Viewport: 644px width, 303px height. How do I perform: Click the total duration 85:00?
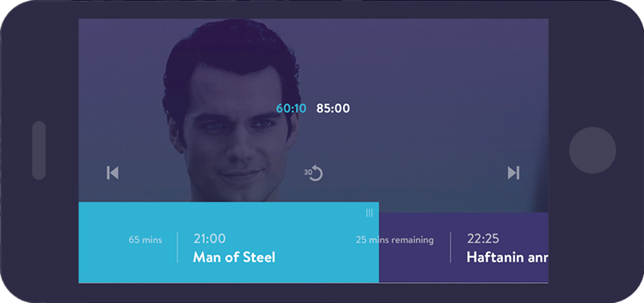[333, 109]
